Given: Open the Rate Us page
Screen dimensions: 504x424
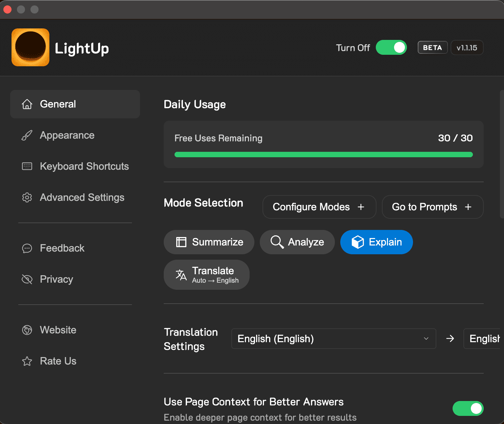Looking at the screenshot, I should coord(58,361).
